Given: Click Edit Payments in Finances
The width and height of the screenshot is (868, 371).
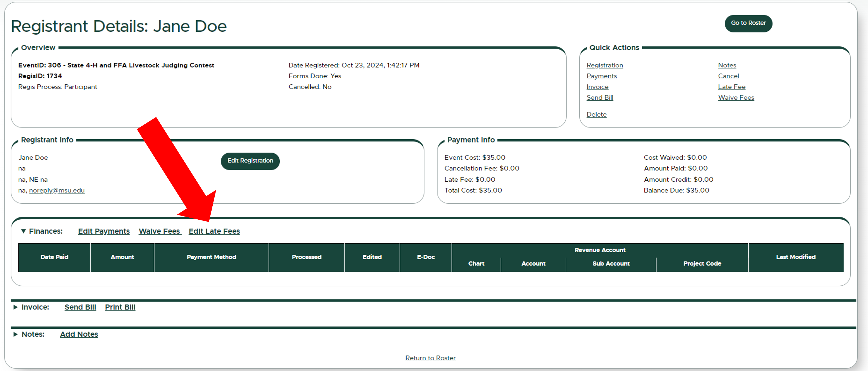Looking at the screenshot, I should tap(103, 231).
